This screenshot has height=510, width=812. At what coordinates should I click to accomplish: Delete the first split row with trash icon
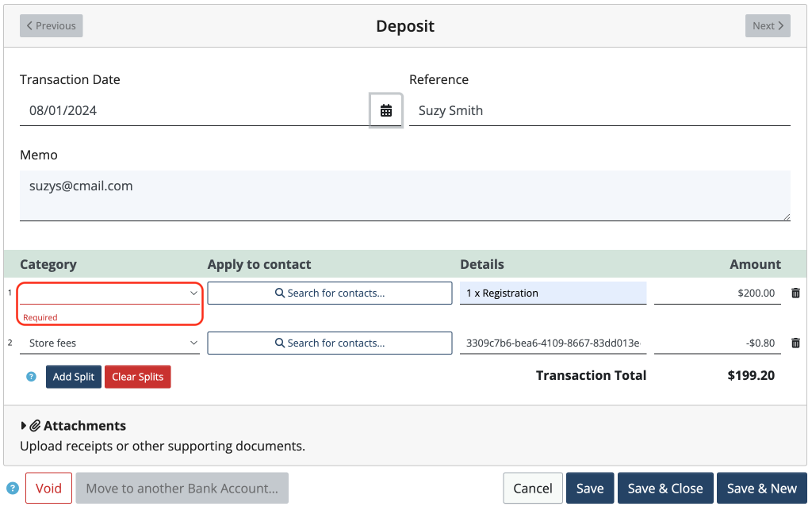(x=795, y=293)
